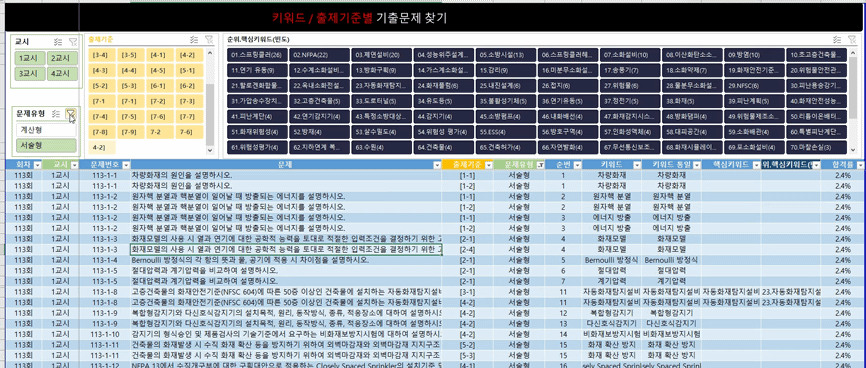Viewport: 866px width, 368px height.
Task: Select keyword button 41.피난계단(4)
Action: pos(257,117)
